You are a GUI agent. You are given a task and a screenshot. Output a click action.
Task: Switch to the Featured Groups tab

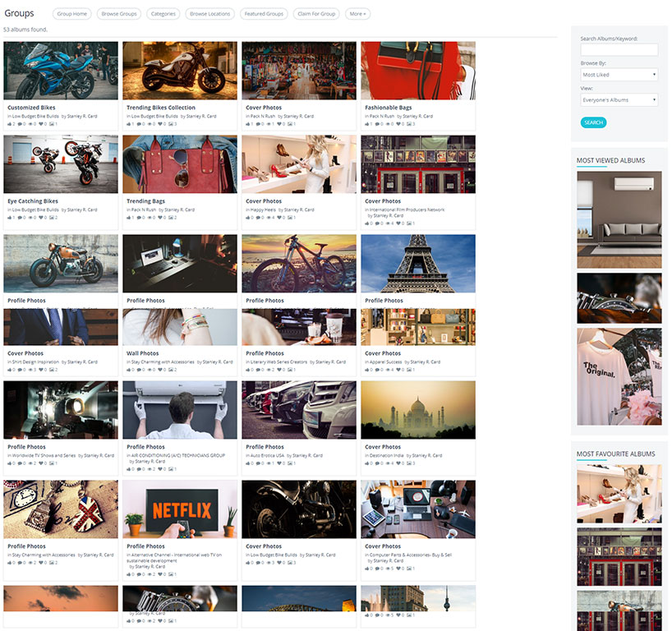pyautogui.click(x=264, y=14)
